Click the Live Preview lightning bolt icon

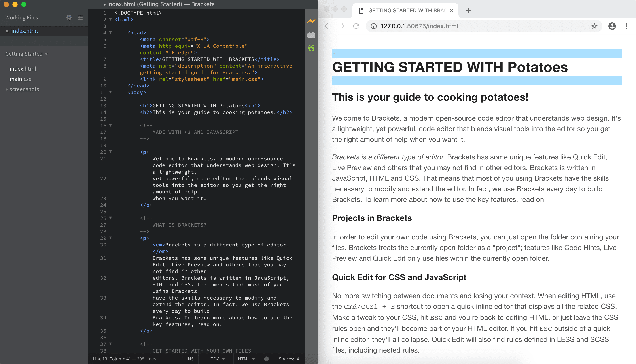(311, 21)
